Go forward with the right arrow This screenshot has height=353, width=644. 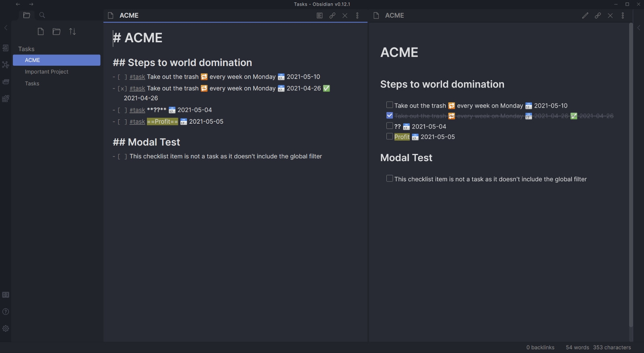[31, 4]
